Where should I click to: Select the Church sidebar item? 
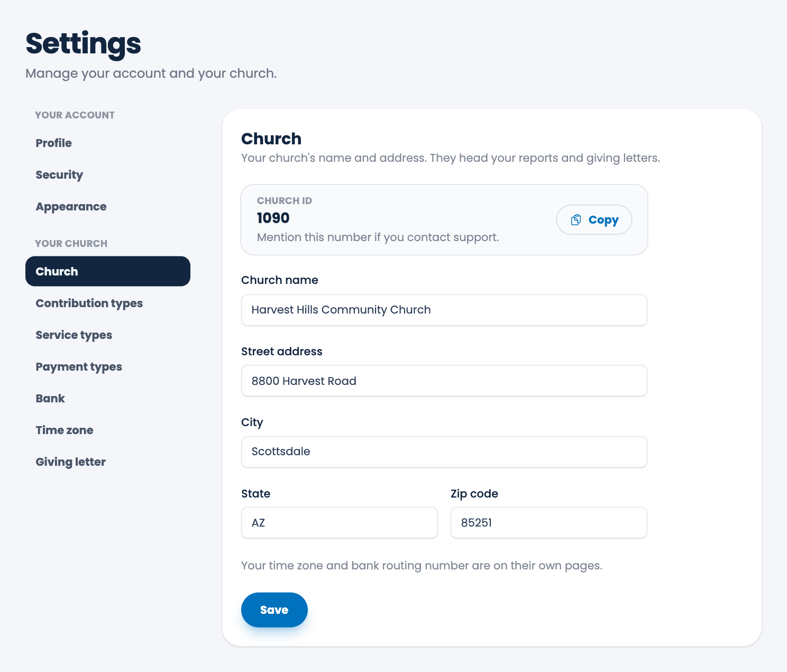point(108,271)
